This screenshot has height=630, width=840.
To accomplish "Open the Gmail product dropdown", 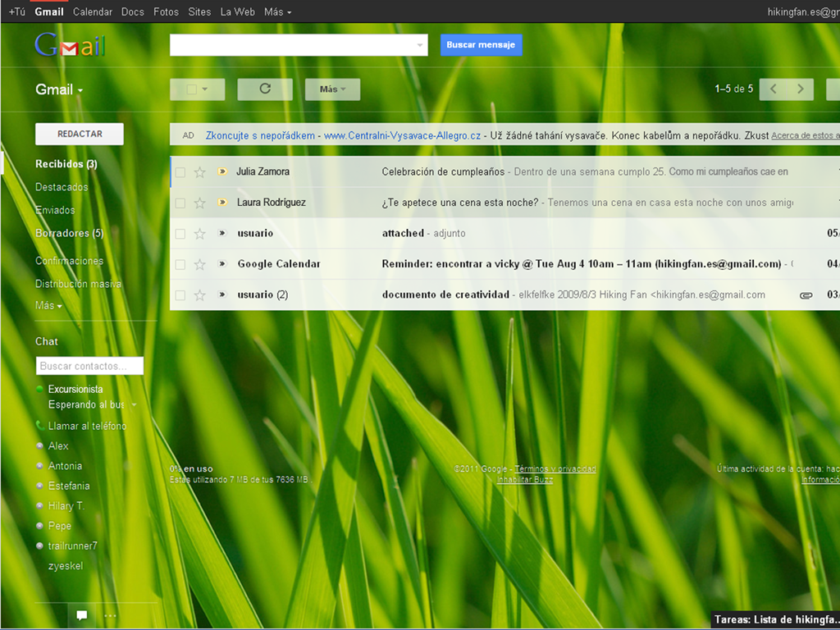I will (x=59, y=89).
